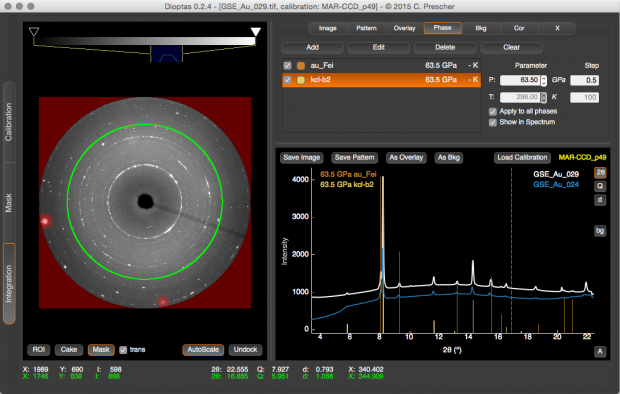The height and width of the screenshot is (394, 620).
Task: Open the Overlay tab
Action: pos(404,28)
